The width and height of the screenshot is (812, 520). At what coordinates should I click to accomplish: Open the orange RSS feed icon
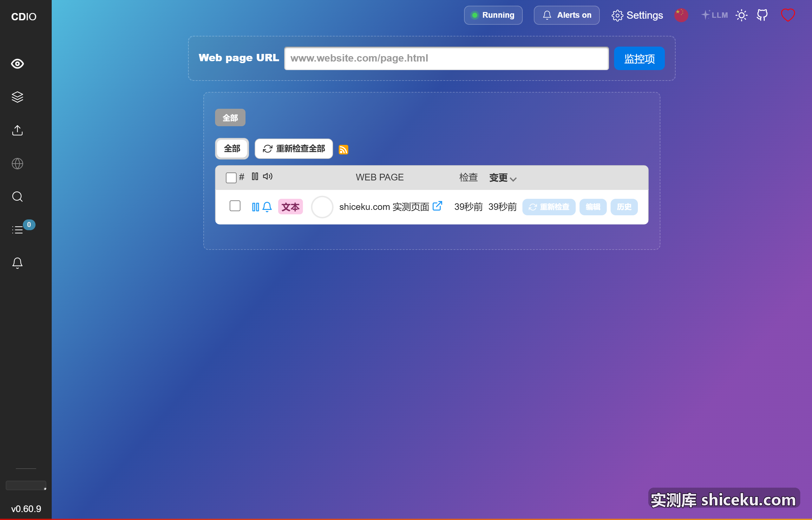pyautogui.click(x=343, y=150)
